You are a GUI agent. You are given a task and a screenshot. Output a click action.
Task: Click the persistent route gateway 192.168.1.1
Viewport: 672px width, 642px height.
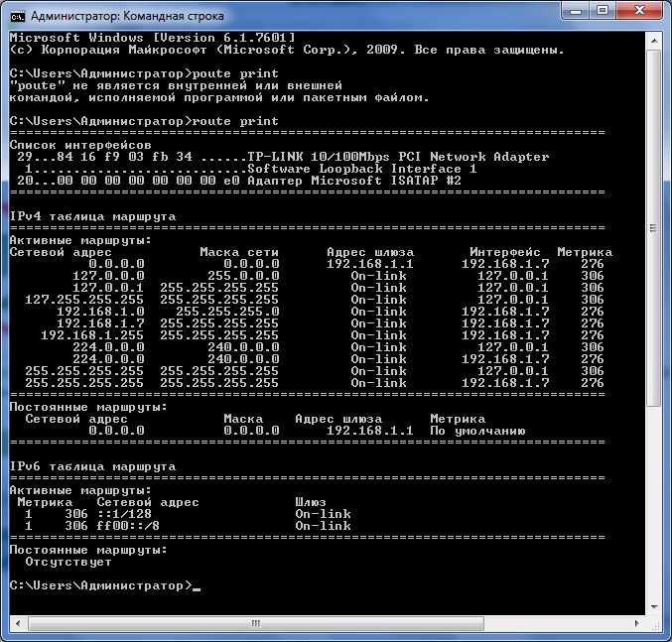click(370, 431)
